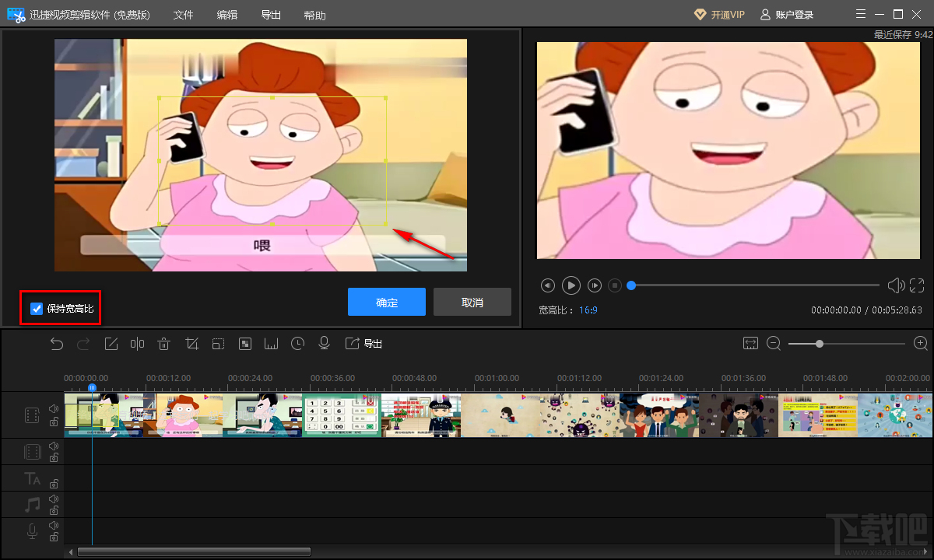Click the microphone voiceover icon in toolbar
Image resolution: width=934 pixels, height=560 pixels.
[325, 344]
